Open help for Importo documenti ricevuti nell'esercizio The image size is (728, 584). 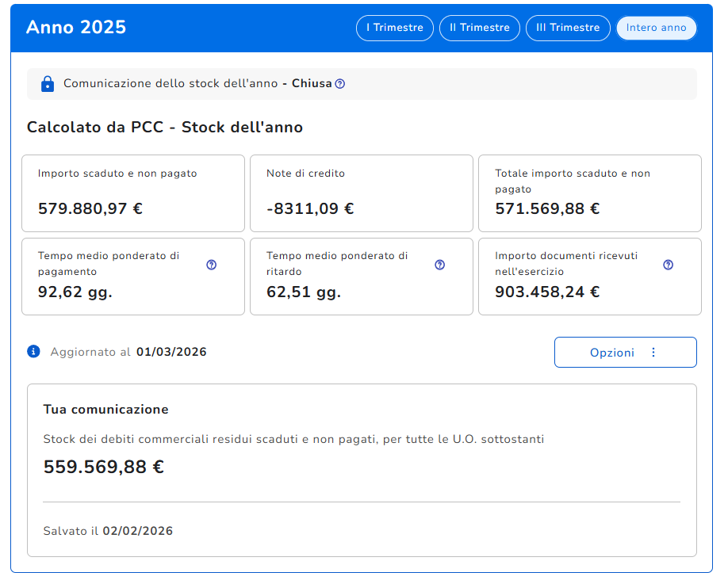[x=668, y=265]
